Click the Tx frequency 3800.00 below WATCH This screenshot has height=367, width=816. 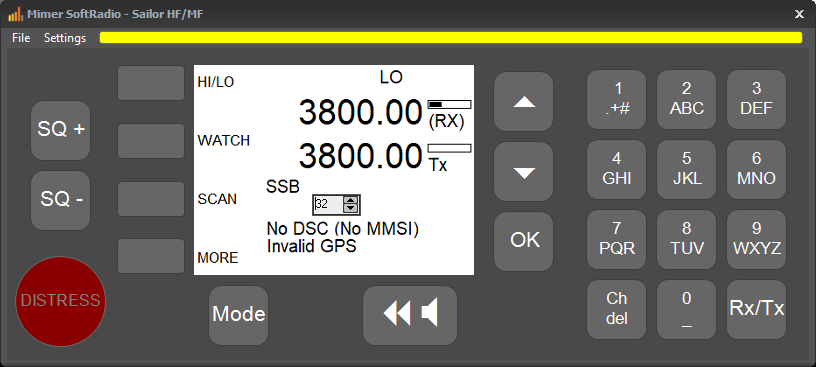[360, 155]
